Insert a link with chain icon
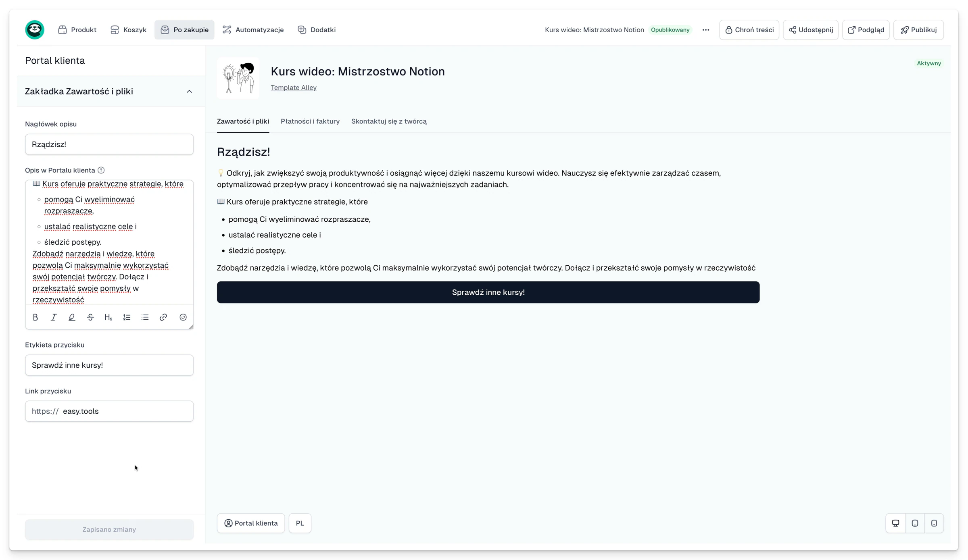The image size is (968, 560). 163,317
